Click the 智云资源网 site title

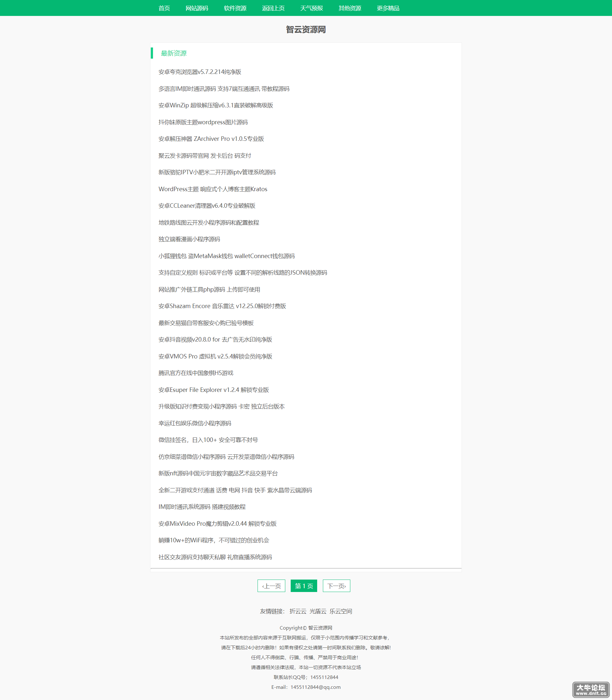[306, 30]
